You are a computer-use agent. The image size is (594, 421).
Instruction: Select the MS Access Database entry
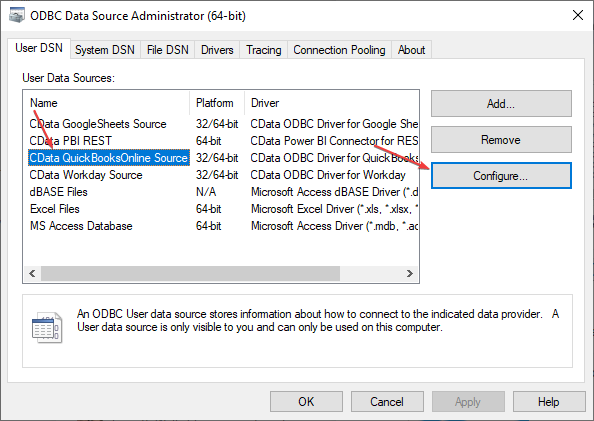pyautogui.click(x=81, y=226)
